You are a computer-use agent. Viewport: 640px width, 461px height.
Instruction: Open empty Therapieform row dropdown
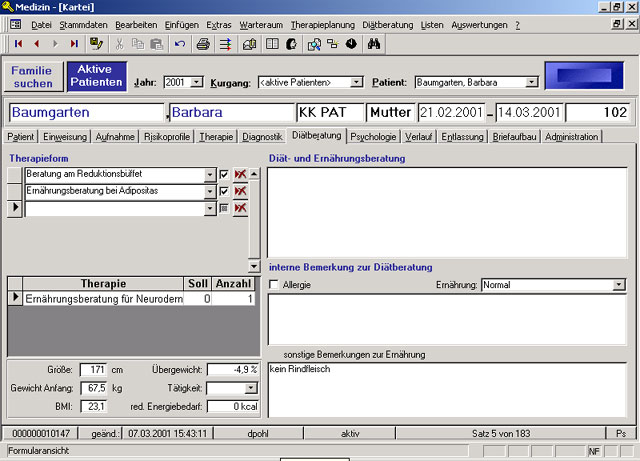[x=210, y=208]
